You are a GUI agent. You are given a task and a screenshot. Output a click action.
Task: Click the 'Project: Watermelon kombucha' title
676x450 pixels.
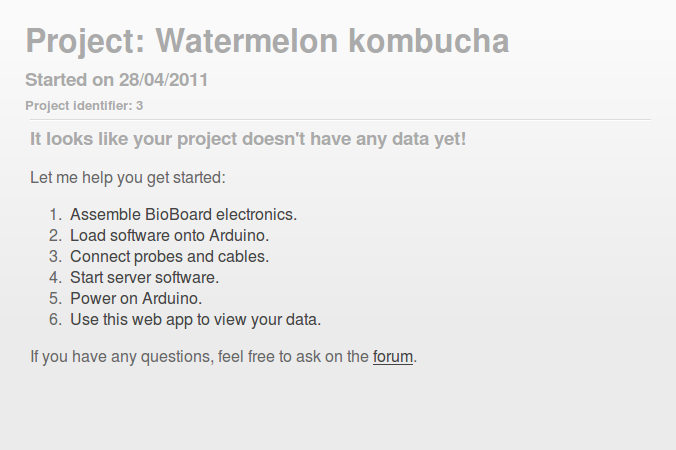[267, 41]
